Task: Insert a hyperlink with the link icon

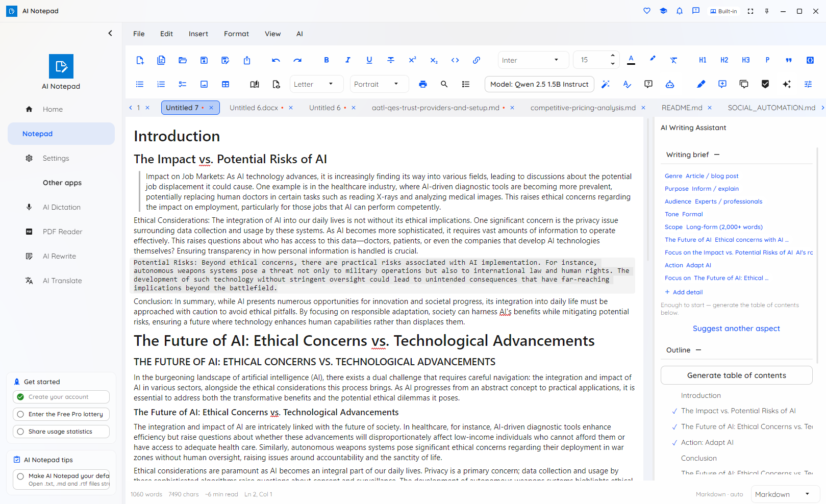Action: [x=477, y=60]
